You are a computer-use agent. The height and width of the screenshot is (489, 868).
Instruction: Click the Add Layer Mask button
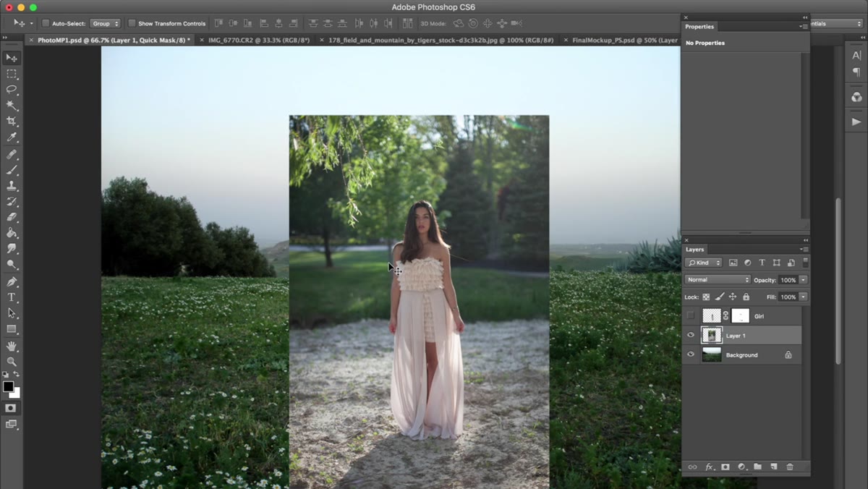725,467
